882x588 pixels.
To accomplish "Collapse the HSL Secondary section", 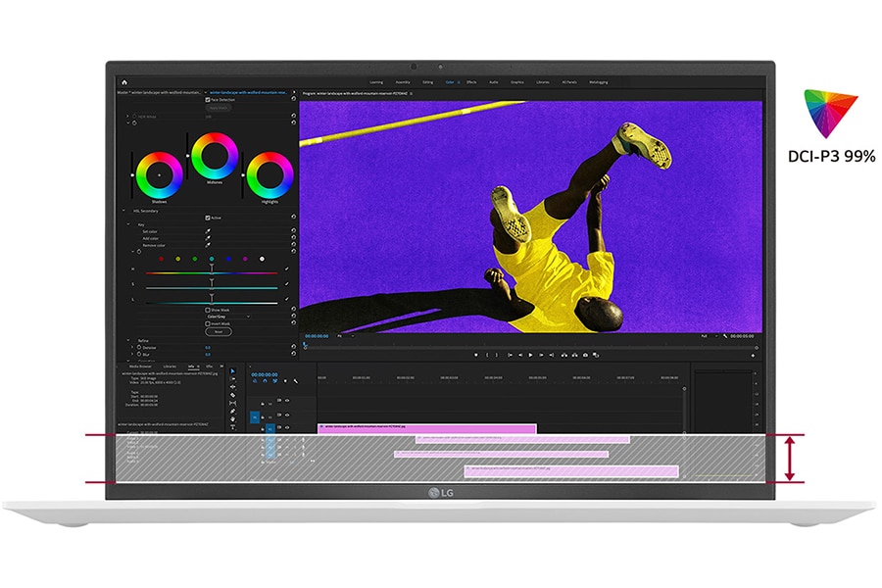I will click(123, 211).
